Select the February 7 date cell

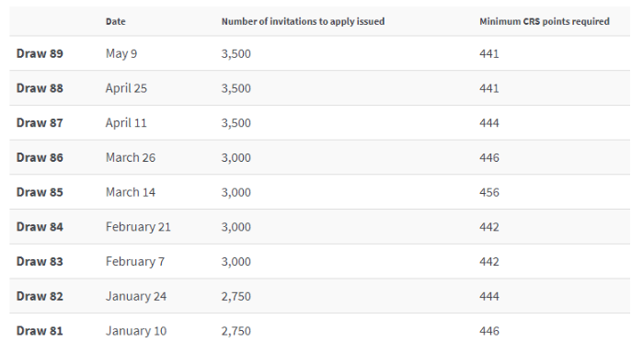click(135, 262)
